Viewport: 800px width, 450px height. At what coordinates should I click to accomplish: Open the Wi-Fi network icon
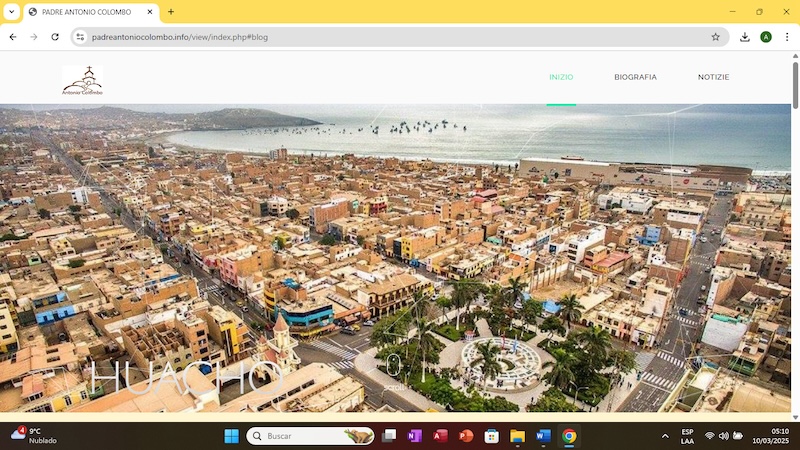(709, 436)
